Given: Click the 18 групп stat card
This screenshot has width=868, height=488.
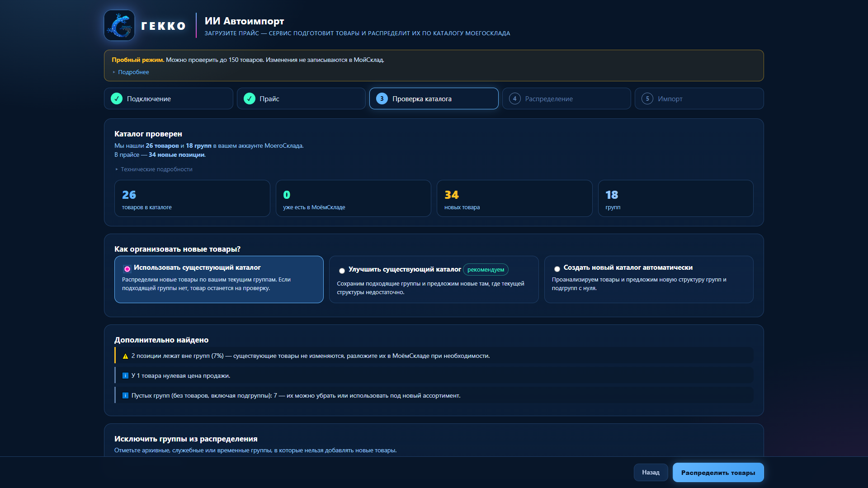Looking at the screenshot, I should (x=676, y=198).
